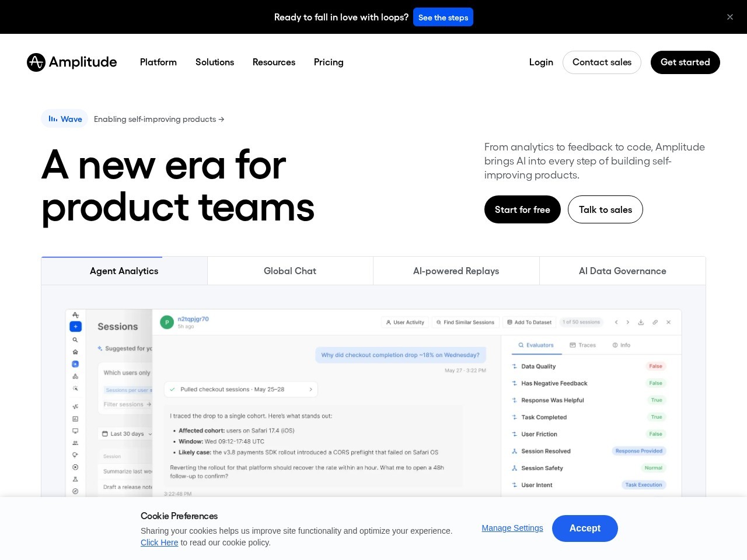Click the icon beside Session Resolved
This screenshot has width=747, height=560.
pyautogui.click(x=514, y=451)
